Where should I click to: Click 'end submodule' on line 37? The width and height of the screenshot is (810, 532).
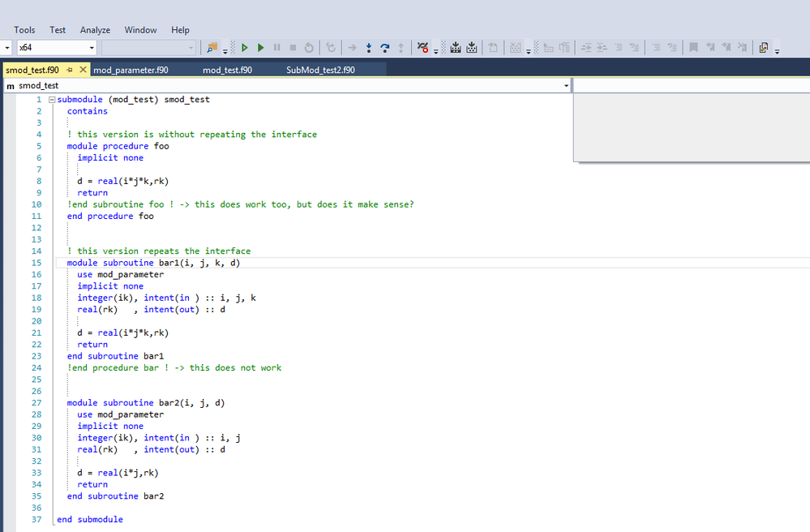coord(90,520)
